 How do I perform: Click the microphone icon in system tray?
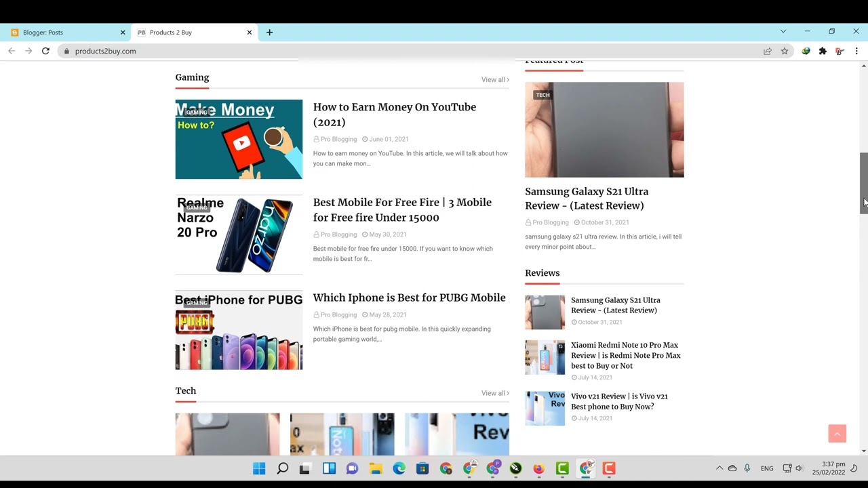(747, 468)
